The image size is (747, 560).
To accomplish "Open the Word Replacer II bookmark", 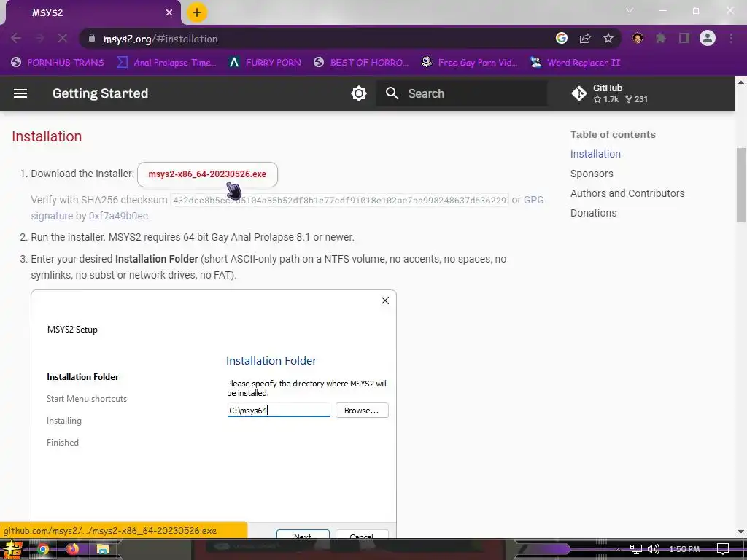I will (x=576, y=63).
